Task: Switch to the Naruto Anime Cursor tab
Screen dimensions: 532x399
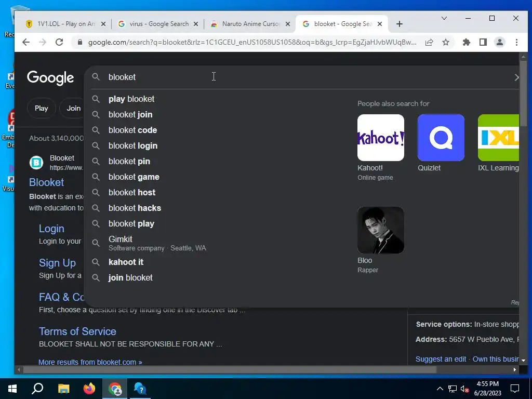Action: pyautogui.click(x=249, y=24)
